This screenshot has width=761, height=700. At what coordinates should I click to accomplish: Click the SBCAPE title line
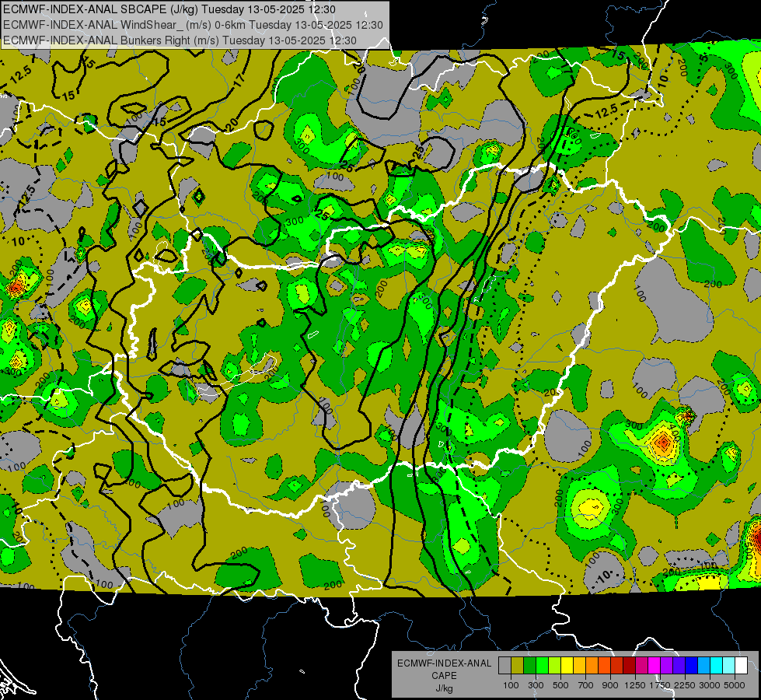169,9
